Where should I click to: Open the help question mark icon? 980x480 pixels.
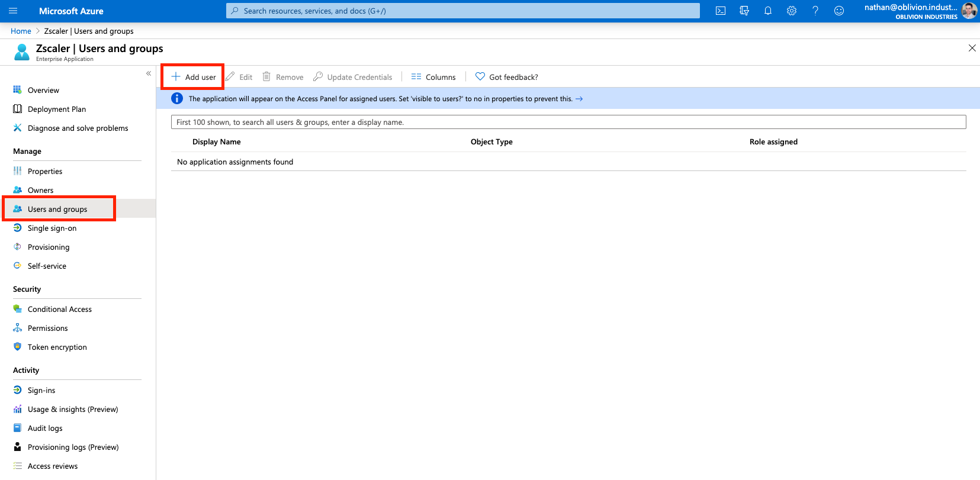[815, 11]
